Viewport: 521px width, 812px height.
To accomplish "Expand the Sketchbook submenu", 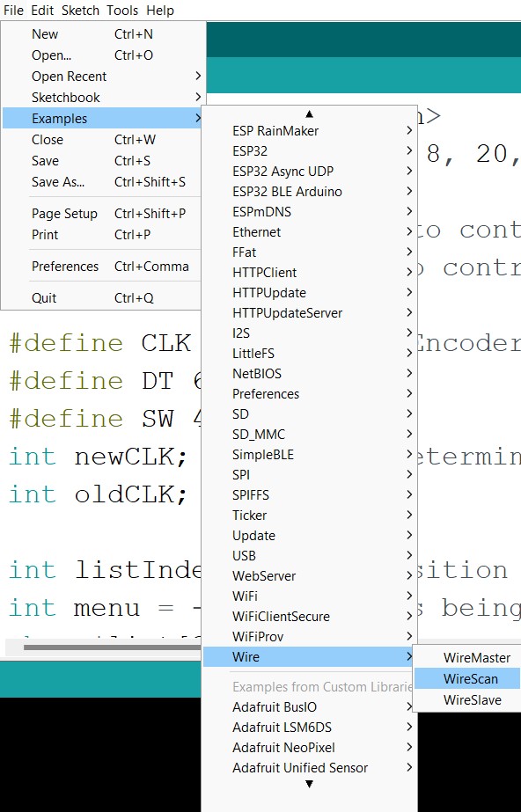I will 103,98.
